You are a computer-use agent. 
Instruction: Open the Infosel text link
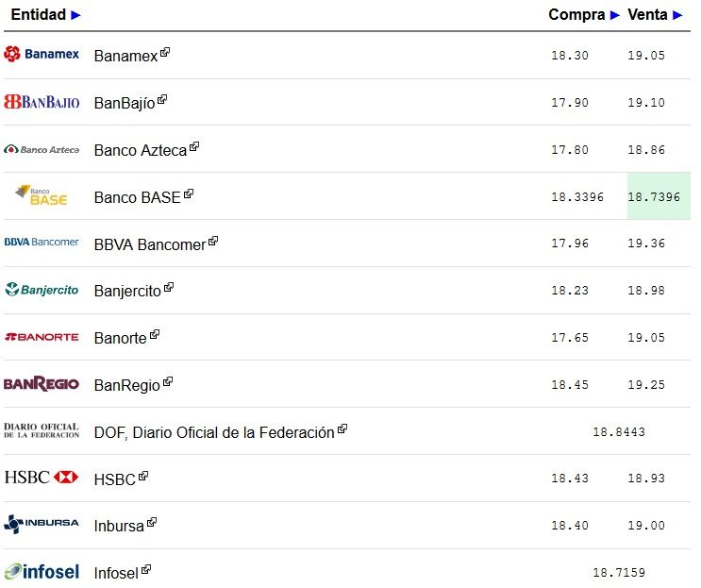click(116, 573)
